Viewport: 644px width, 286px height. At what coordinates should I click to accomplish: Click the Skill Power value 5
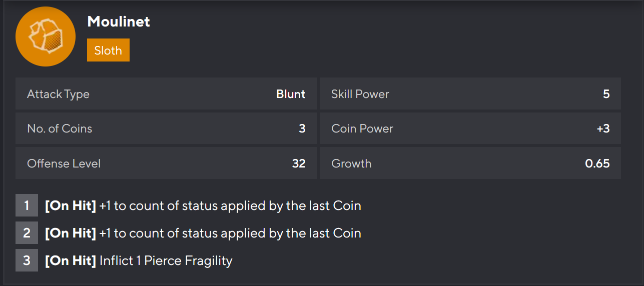tap(606, 94)
